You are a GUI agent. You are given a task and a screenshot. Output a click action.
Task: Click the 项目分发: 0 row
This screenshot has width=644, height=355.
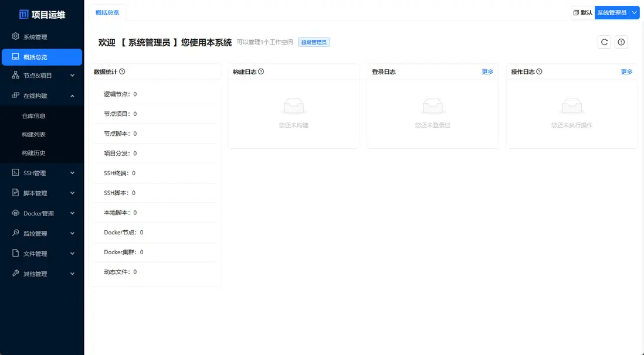tap(155, 153)
